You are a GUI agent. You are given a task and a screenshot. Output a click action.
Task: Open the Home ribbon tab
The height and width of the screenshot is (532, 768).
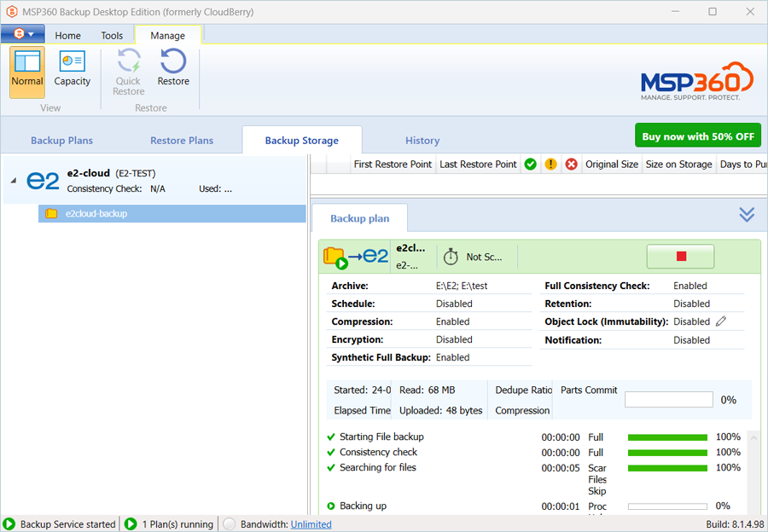tap(68, 36)
